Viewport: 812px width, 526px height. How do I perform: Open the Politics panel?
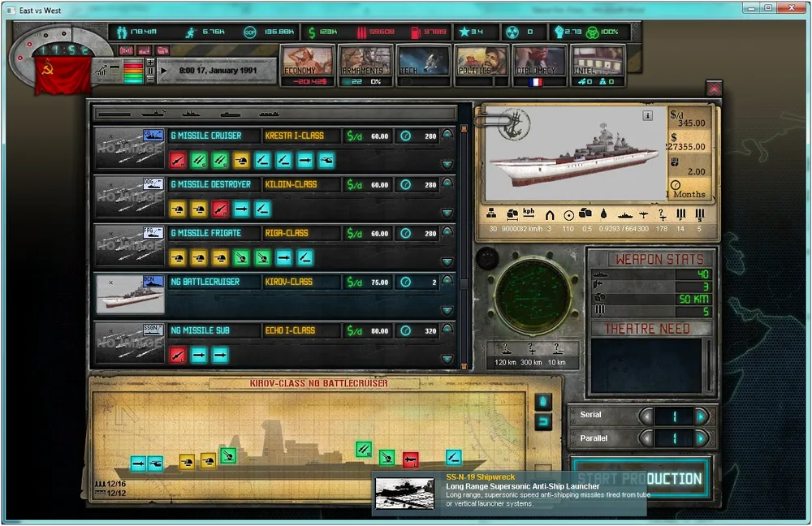tap(481, 67)
